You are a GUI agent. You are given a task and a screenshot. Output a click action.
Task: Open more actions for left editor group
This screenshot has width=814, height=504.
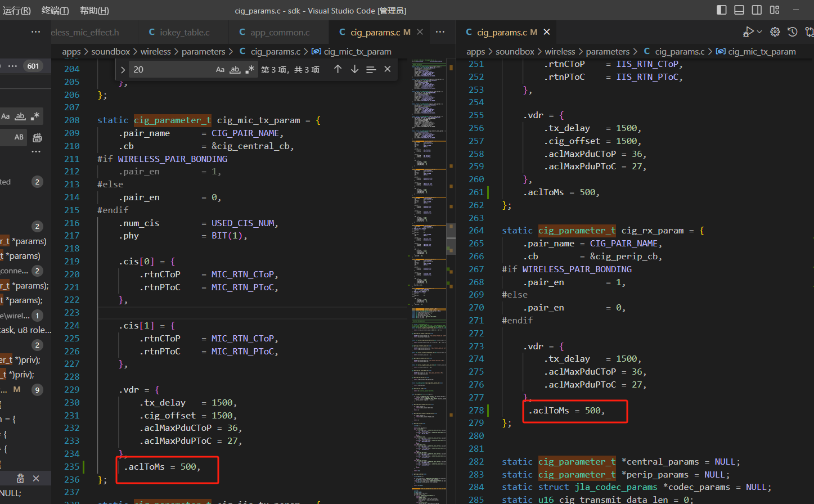440,32
